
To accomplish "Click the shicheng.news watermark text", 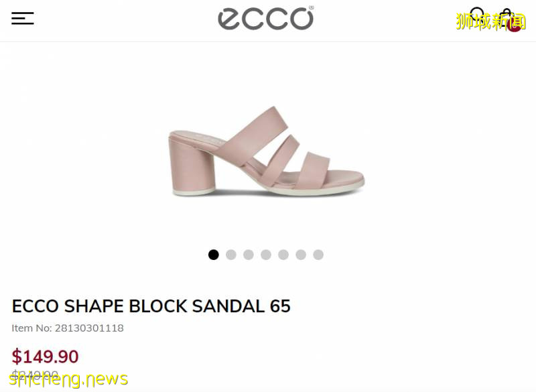I will click(x=68, y=379).
